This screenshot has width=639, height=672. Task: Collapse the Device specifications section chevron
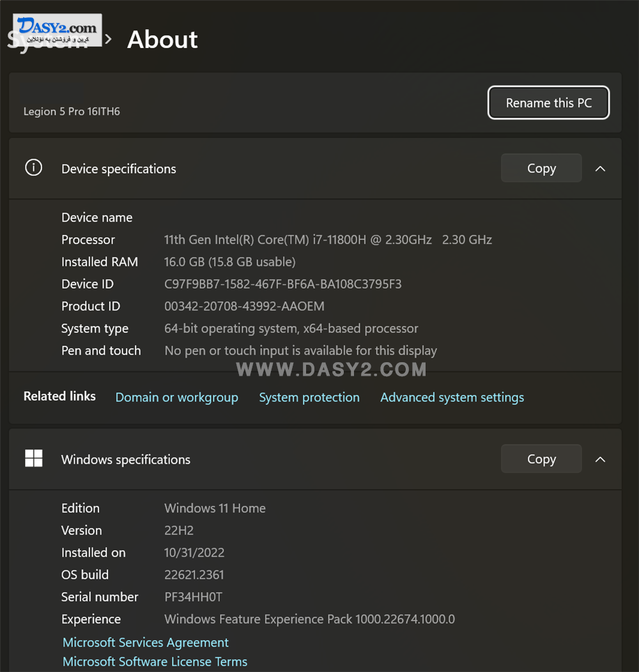pyautogui.click(x=600, y=169)
